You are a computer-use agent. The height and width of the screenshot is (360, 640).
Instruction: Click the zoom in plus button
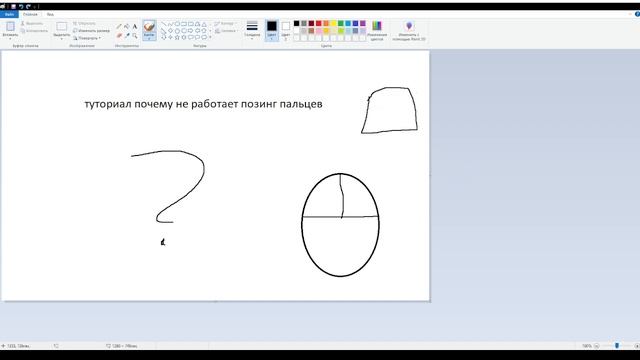(x=637, y=346)
